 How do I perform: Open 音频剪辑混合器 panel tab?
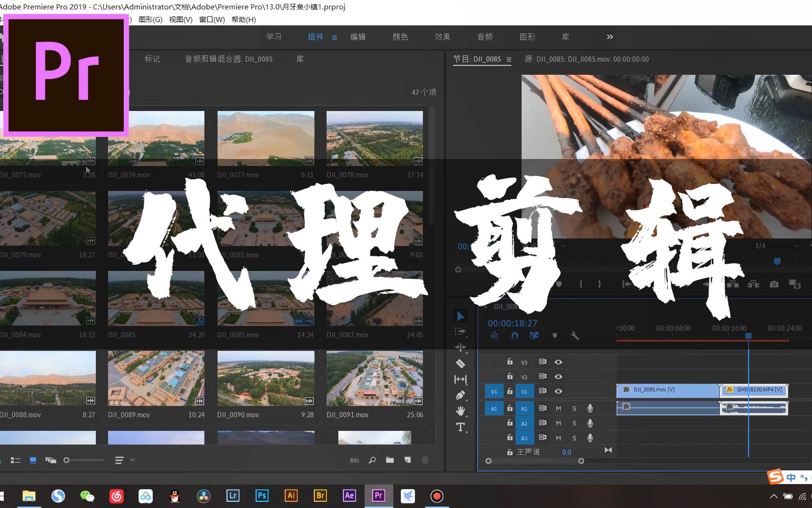tap(229, 59)
